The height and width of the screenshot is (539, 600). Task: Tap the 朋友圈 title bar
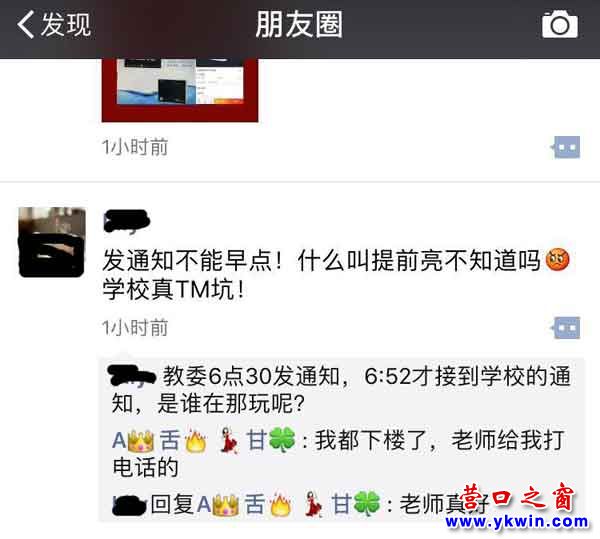[299, 25]
